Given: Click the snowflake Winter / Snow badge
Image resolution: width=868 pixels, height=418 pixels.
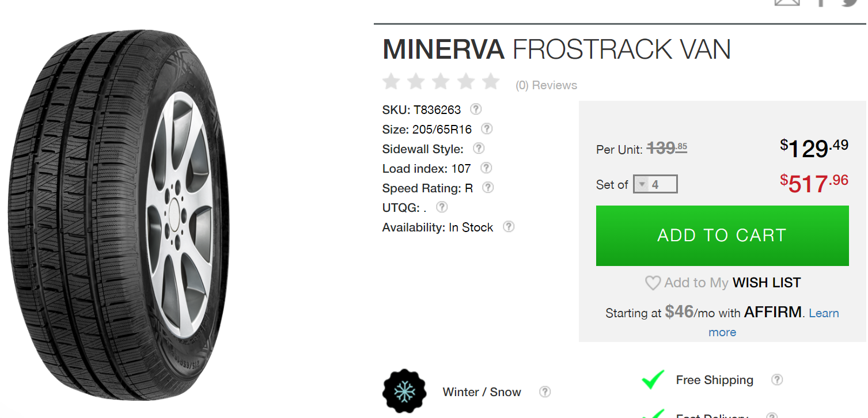Looking at the screenshot, I should (x=404, y=392).
